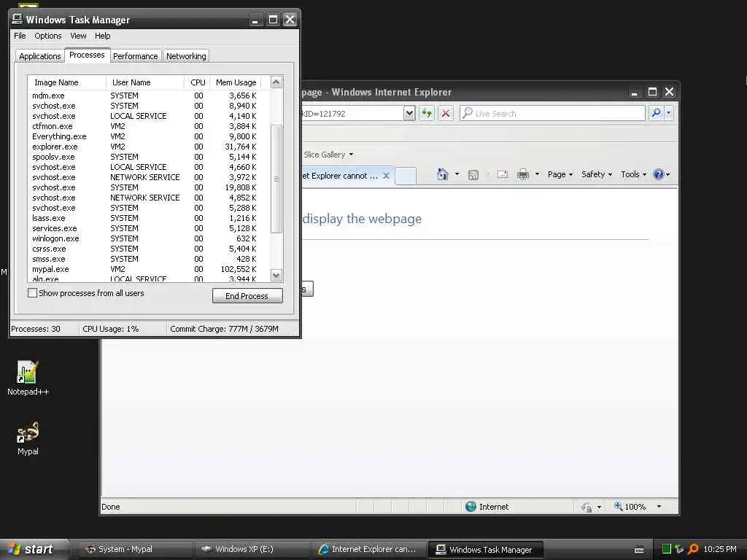Click the green CPU meter tray icon
Viewport: 747px width, 560px height.
click(667, 549)
